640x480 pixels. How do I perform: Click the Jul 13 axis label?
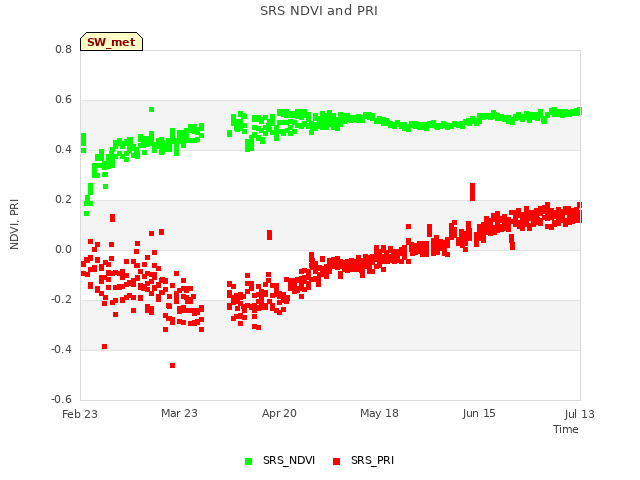pyautogui.click(x=580, y=414)
